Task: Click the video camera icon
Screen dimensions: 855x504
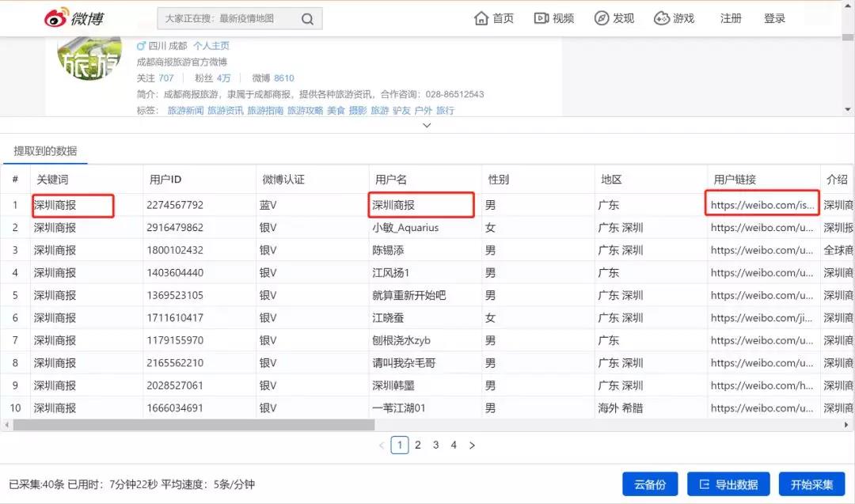Action: point(541,18)
